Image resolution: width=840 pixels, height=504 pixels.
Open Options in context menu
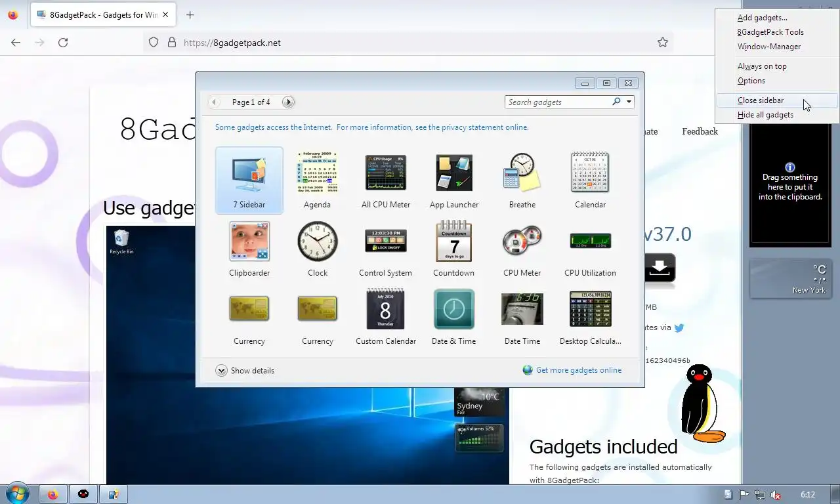(x=777, y=81)
